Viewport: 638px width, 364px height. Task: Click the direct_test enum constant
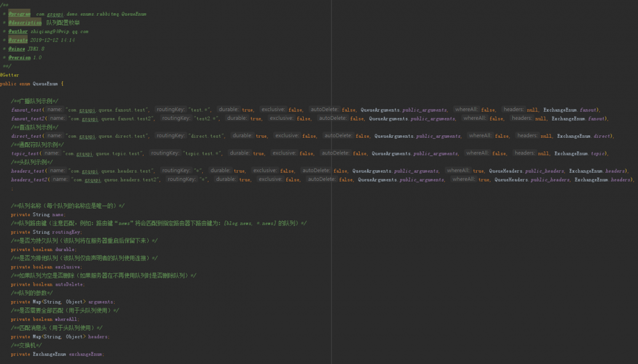(x=26, y=136)
